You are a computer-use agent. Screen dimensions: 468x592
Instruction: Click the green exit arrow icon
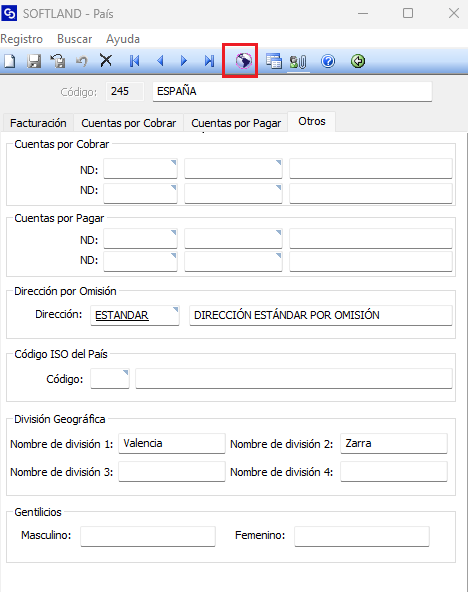[358, 61]
